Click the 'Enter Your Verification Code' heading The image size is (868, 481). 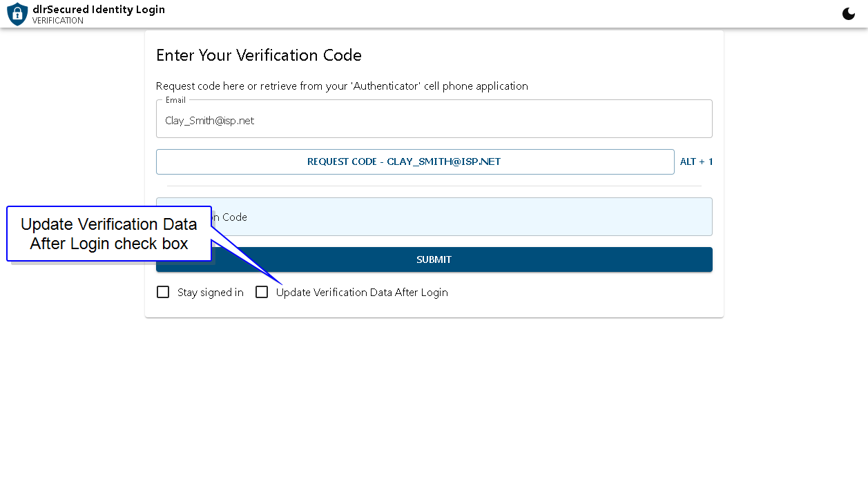[x=259, y=55]
